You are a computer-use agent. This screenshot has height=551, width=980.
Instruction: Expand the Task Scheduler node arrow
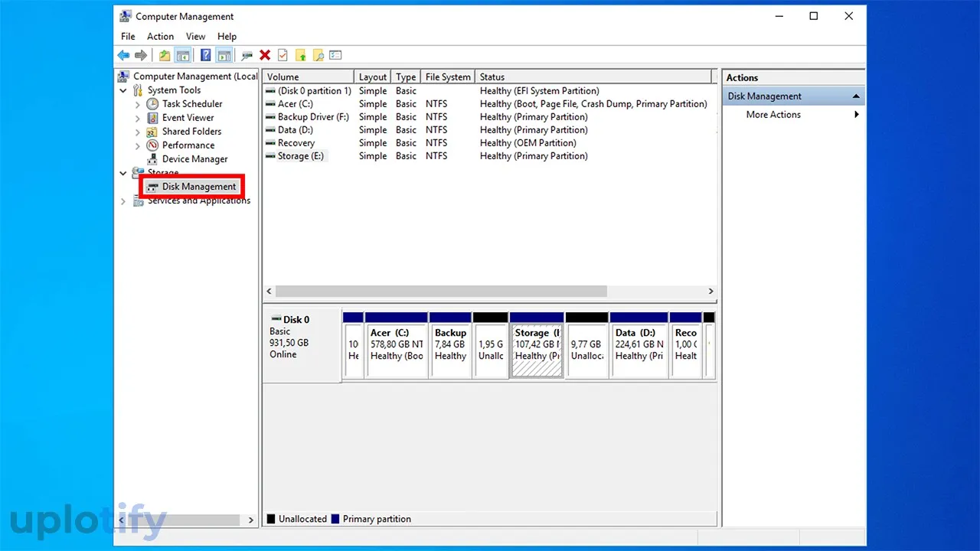(x=138, y=104)
